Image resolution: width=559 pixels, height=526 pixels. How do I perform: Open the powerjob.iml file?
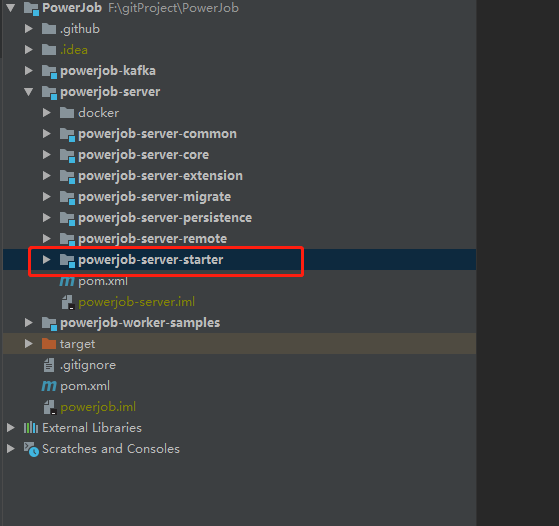click(x=98, y=407)
